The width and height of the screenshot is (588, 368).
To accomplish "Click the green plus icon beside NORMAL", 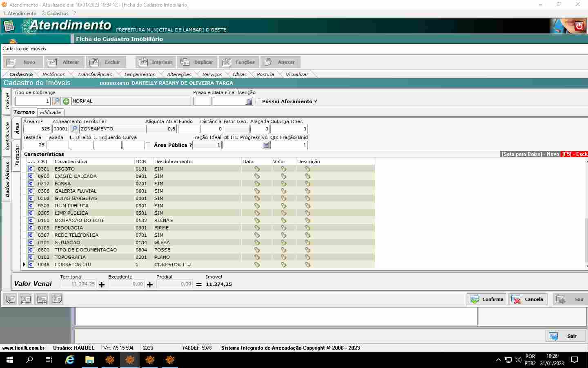I will tap(66, 101).
